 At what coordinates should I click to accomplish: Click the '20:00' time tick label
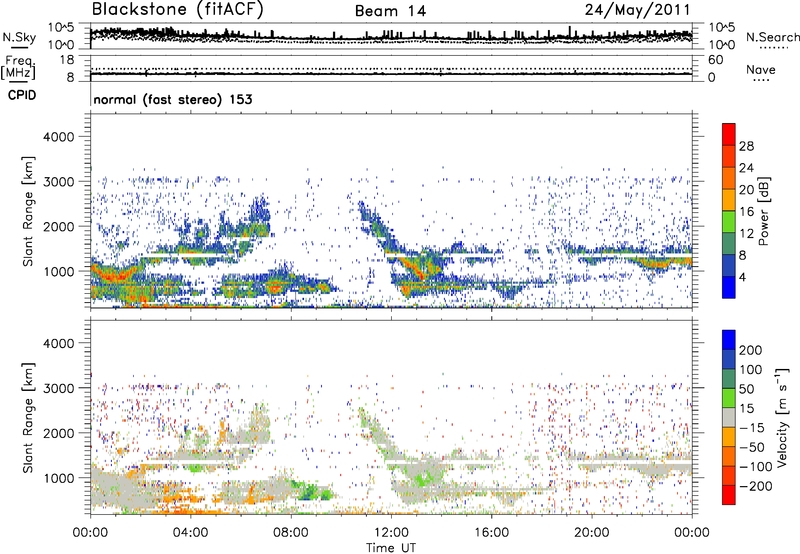point(591,533)
